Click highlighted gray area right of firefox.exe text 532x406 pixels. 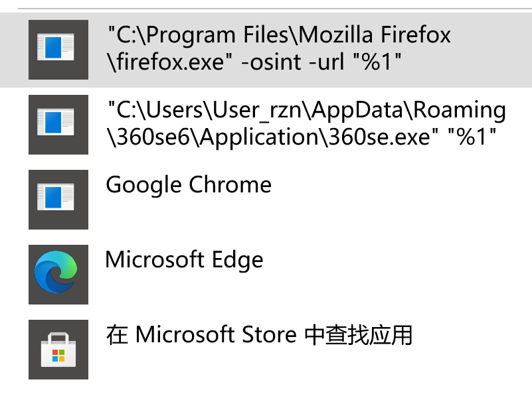[466, 62]
